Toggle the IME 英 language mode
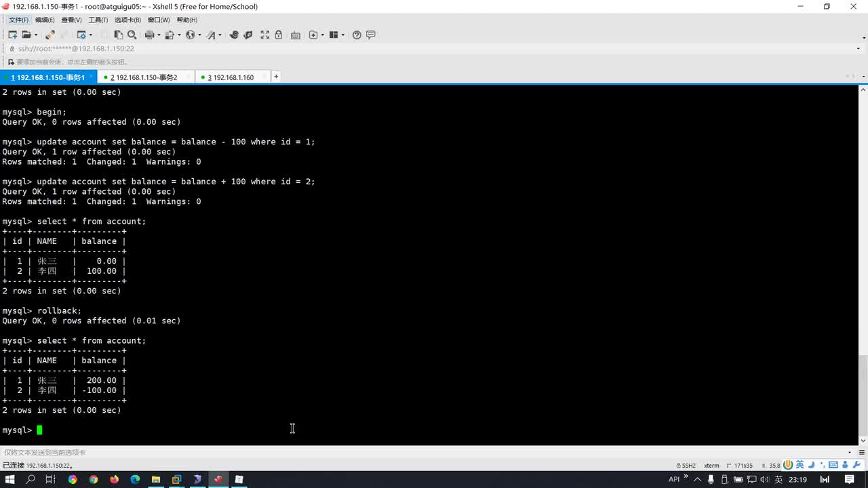This screenshot has width=868, height=488. [800, 464]
